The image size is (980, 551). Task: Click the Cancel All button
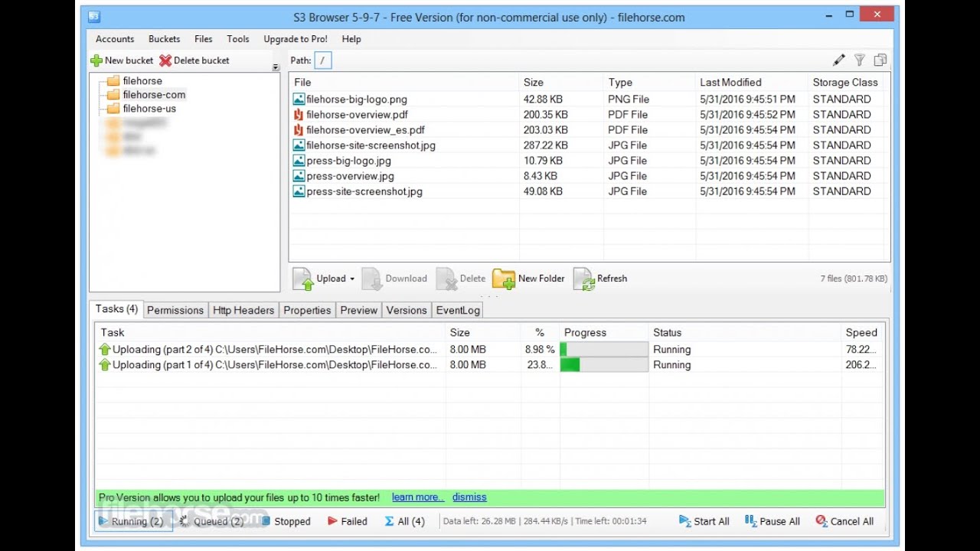(844, 522)
